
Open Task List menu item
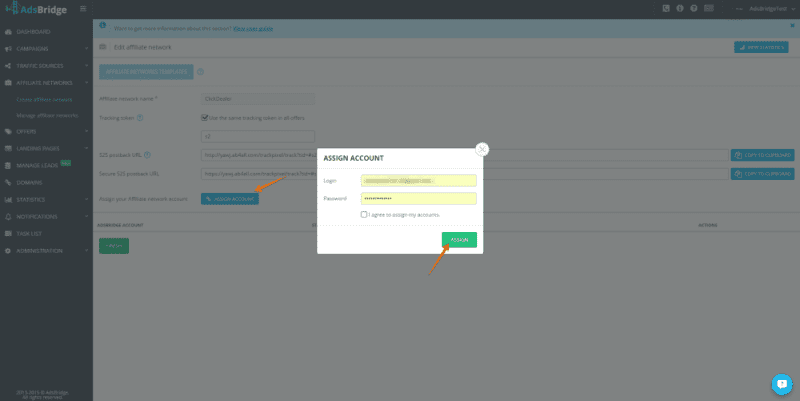click(x=29, y=234)
